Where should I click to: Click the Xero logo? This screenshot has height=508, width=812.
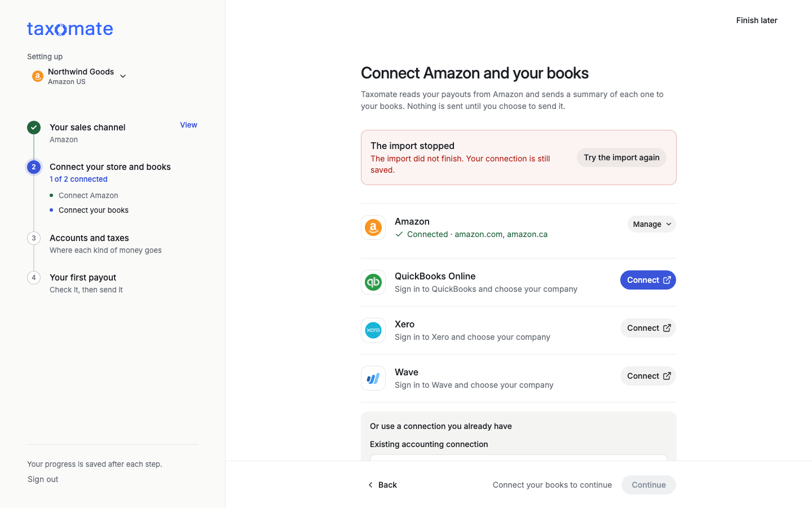coord(373,330)
